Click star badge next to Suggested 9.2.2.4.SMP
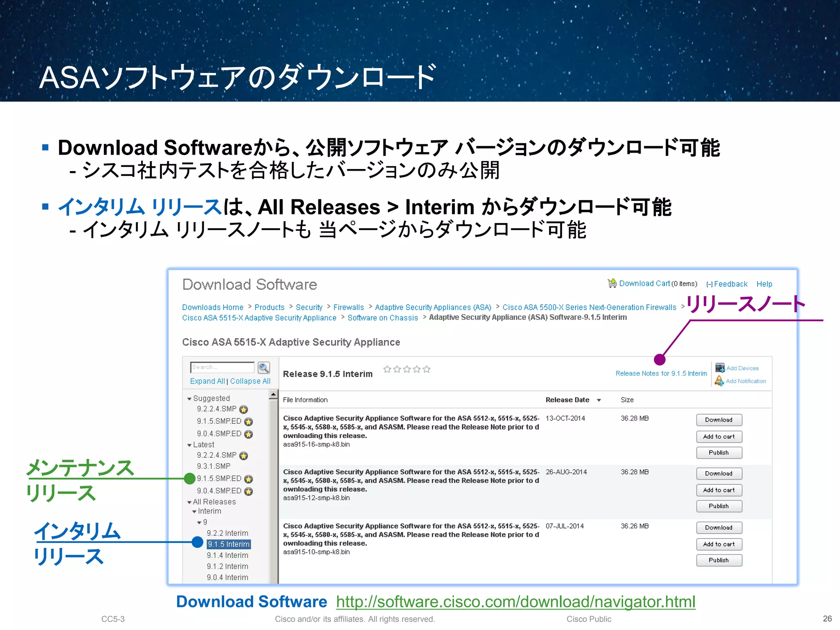 244,410
